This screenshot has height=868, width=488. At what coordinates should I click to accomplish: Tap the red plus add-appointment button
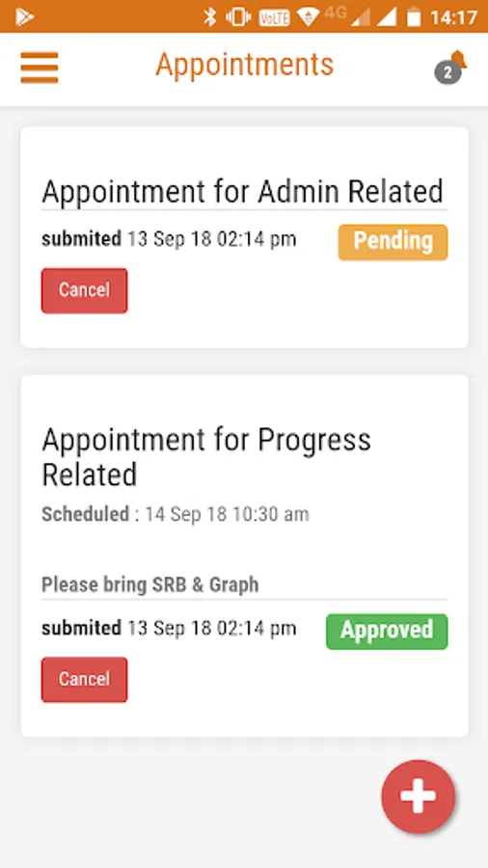pyautogui.click(x=419, y=796)
